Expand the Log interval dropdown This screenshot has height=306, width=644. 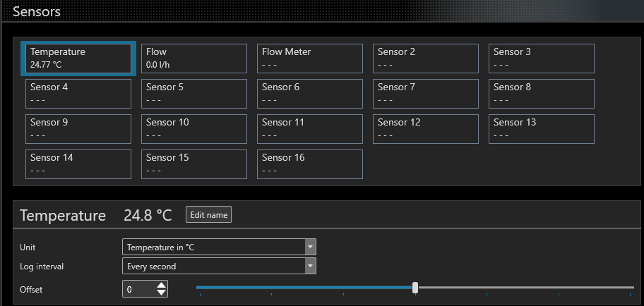219,266
